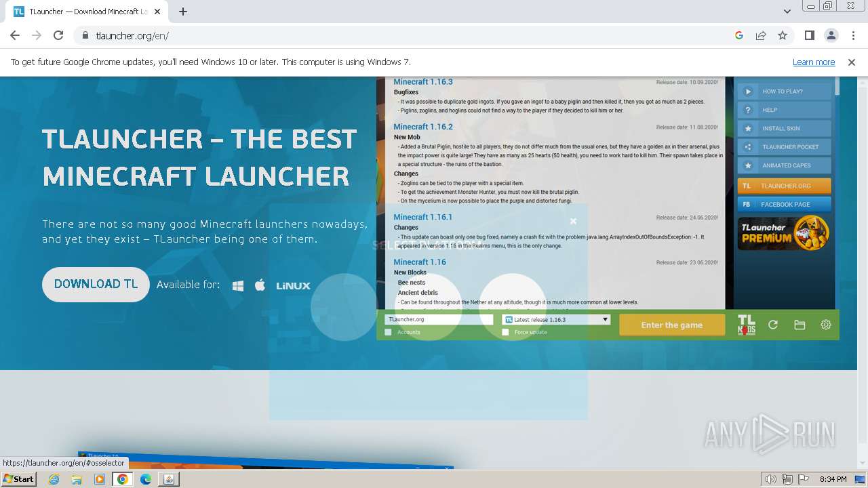The height and width of the screenshot is (488, 868).
Task: Click the ANIMATED CAPES sidebar item
Action: [x=784, y=165]
